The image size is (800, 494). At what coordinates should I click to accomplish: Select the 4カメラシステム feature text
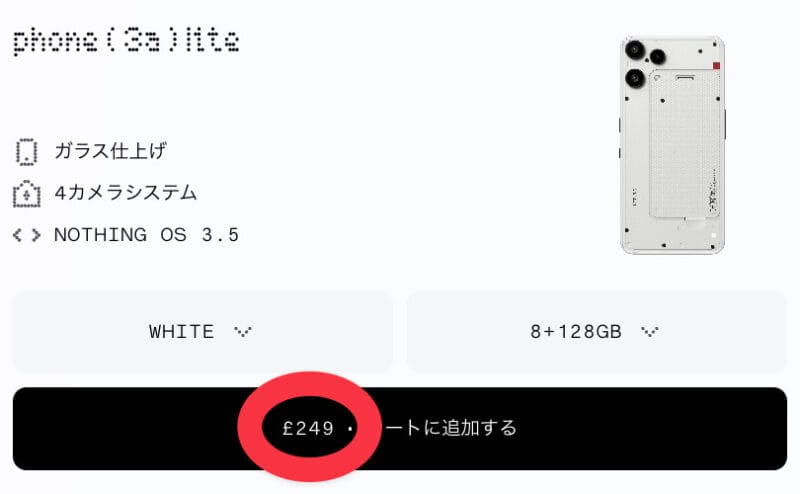[126, 193]
